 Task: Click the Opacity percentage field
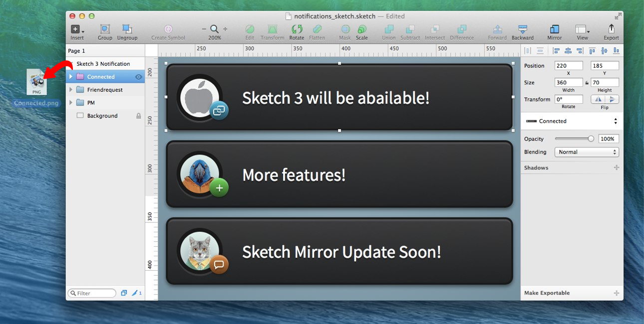point(608,139)
